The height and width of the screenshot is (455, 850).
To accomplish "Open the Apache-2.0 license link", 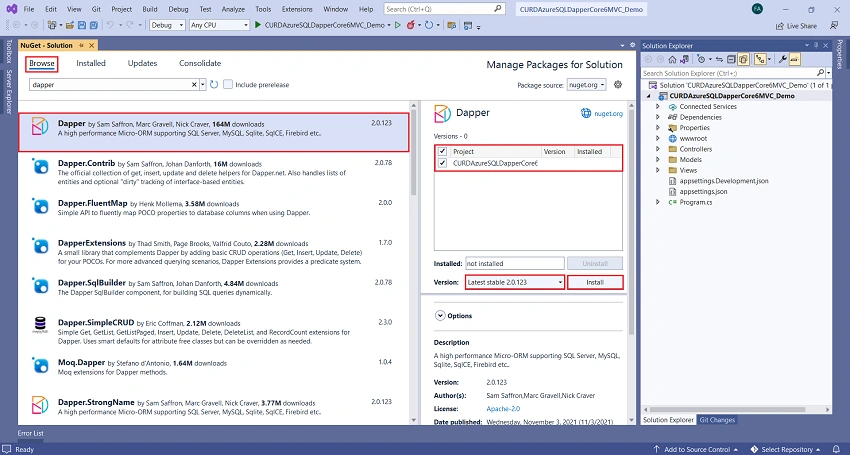I will coord(503,409).
